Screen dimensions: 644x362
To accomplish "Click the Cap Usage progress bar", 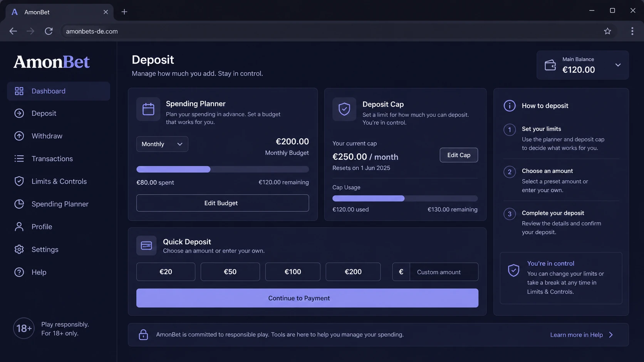I will [405, 199].
